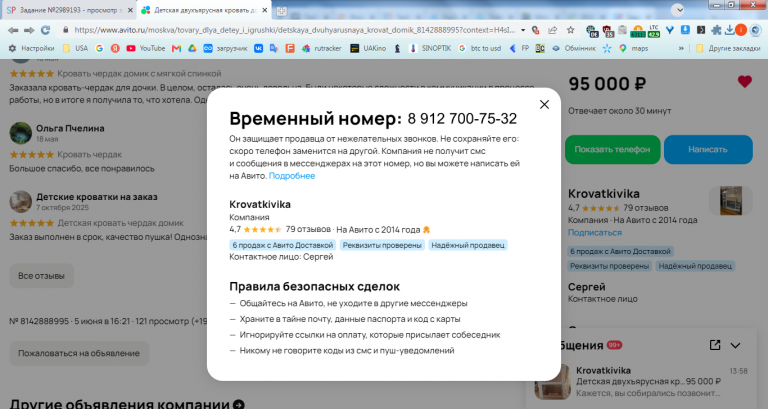Open the tab search chevron in title bar

(677, 9)
